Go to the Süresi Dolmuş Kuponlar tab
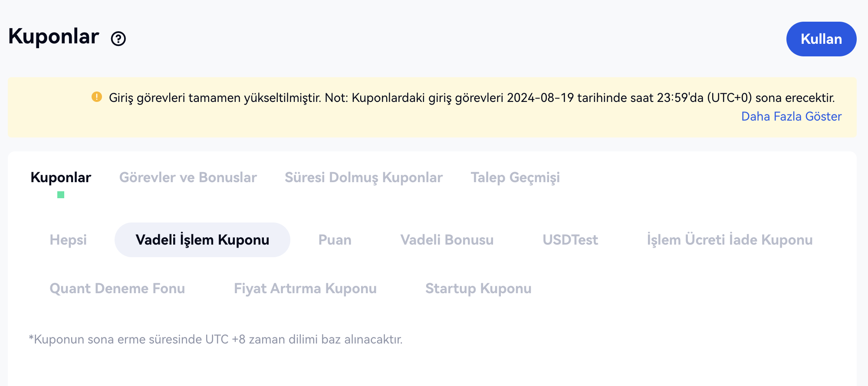This screenshot has width=868, height=386. (x=364, y=177)
